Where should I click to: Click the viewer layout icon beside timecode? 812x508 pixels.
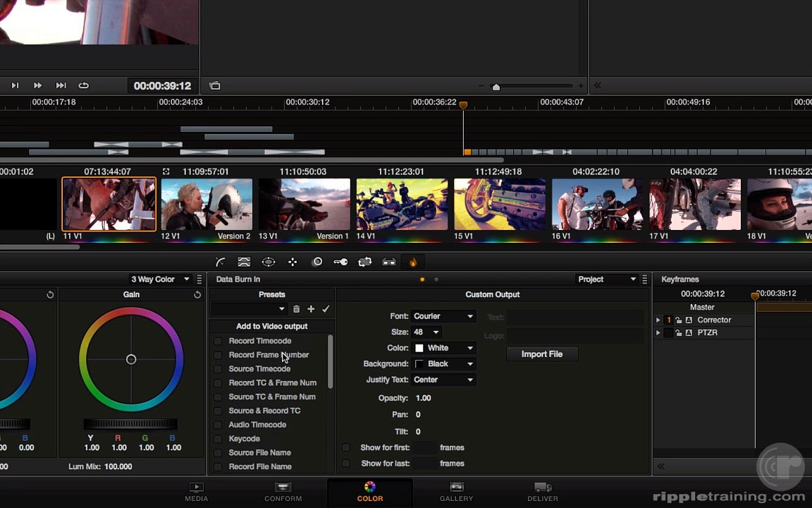[215, 85]
